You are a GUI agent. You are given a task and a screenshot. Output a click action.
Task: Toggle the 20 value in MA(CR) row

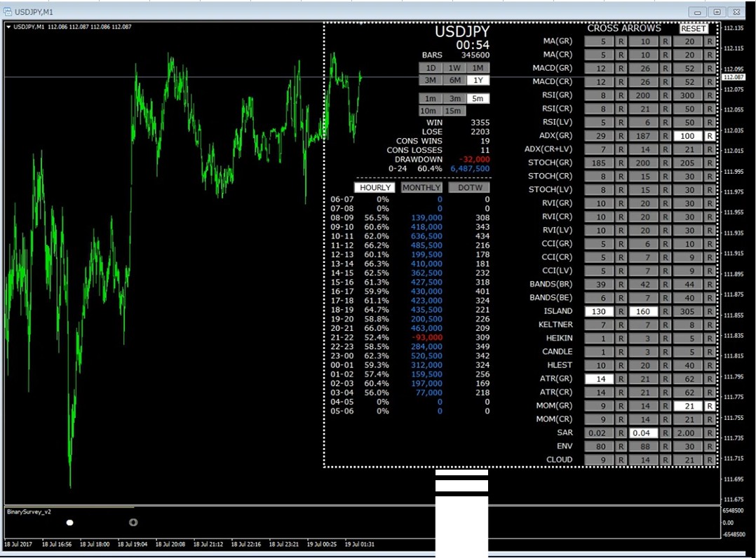coord(688,55)
